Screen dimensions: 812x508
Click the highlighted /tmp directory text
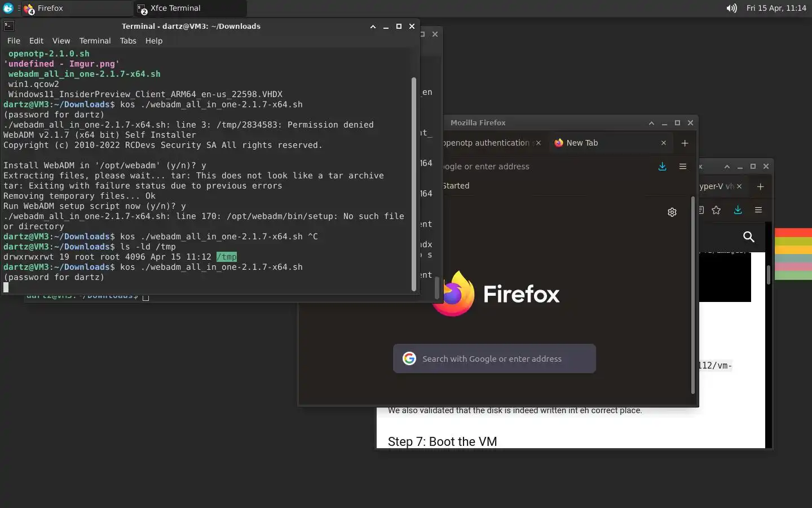(226, 257)
